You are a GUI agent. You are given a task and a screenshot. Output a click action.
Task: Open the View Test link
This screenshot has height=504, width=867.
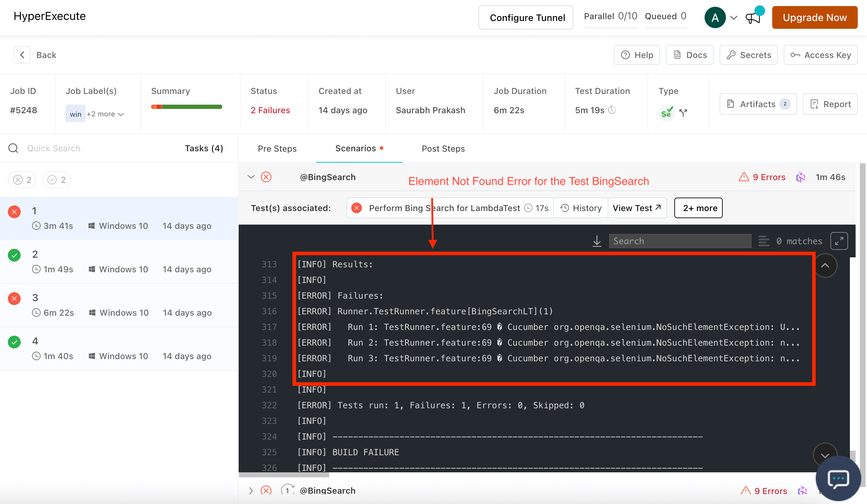637,208
